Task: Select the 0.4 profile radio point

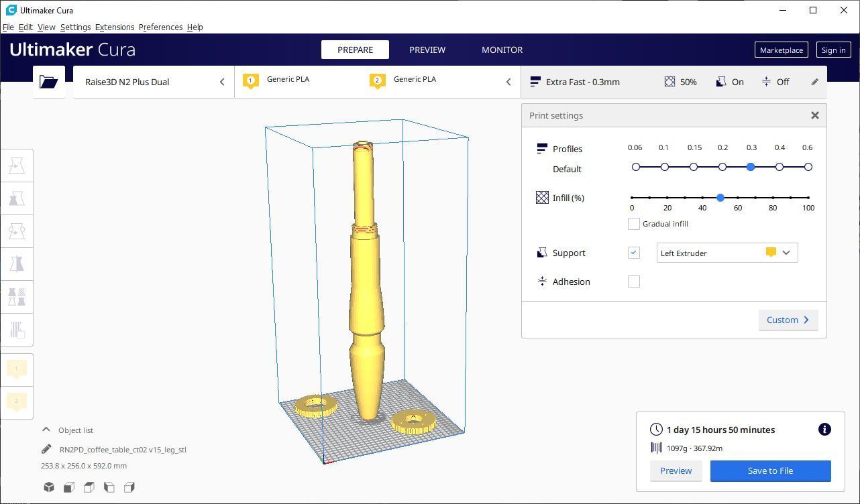Action: pyautogui.click(x=780, y=167)
